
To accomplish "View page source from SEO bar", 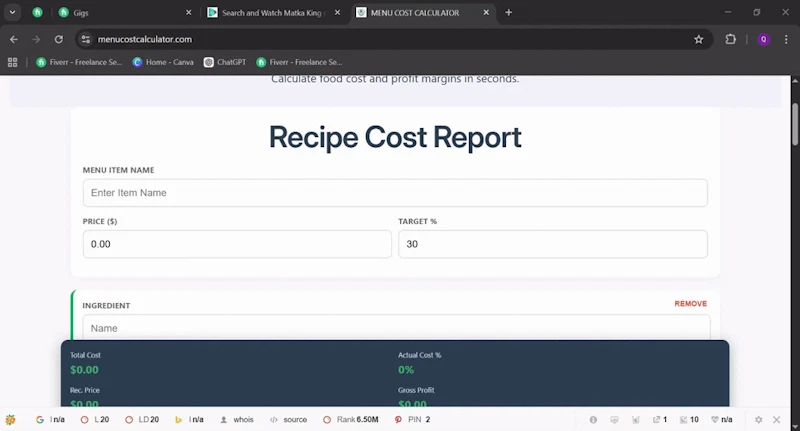I will (289, 419).
